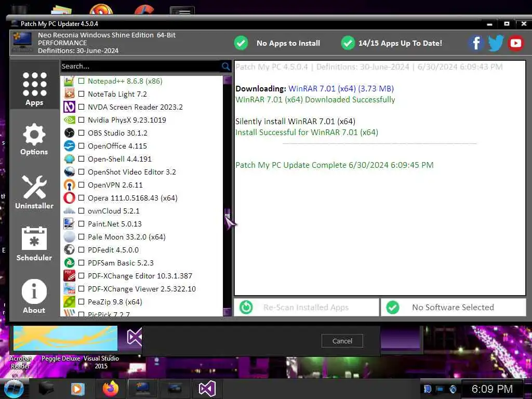Click the Opera red O icon

[69, 198]
